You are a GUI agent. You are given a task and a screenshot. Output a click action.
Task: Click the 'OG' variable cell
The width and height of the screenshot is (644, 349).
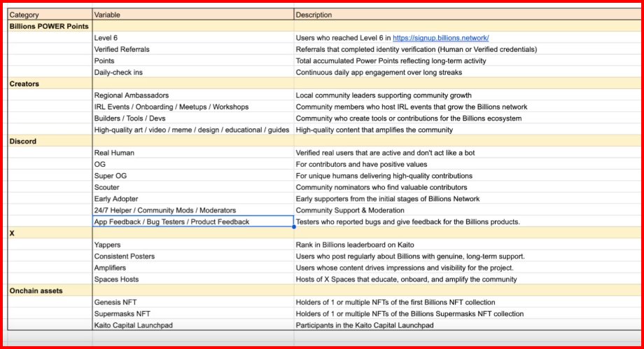pos(193,164)
